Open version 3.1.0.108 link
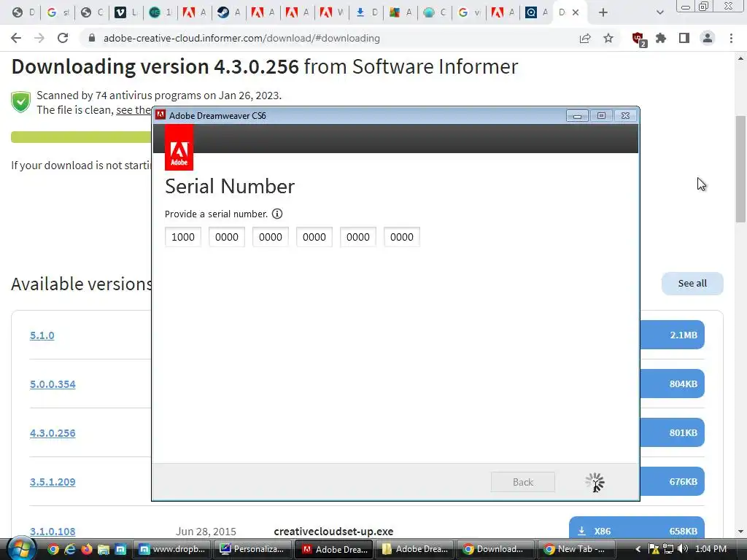The width and height of the screenshot is (747, 560). 53,532
